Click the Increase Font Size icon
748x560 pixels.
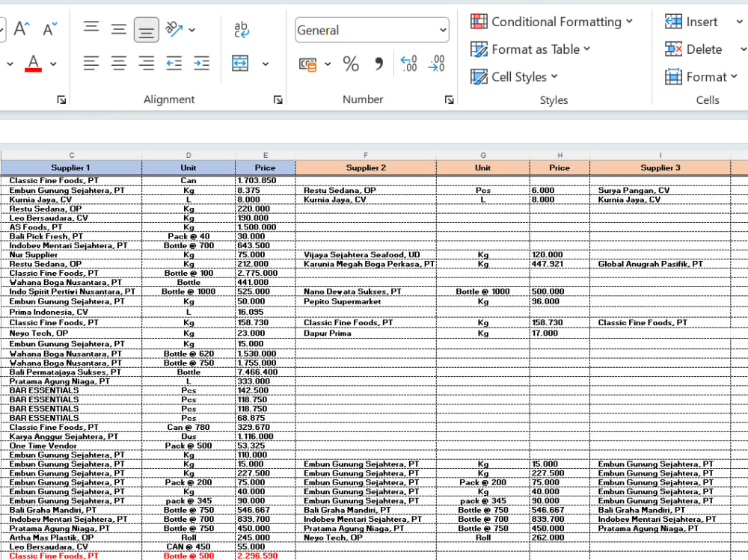(x=22, y=30)
